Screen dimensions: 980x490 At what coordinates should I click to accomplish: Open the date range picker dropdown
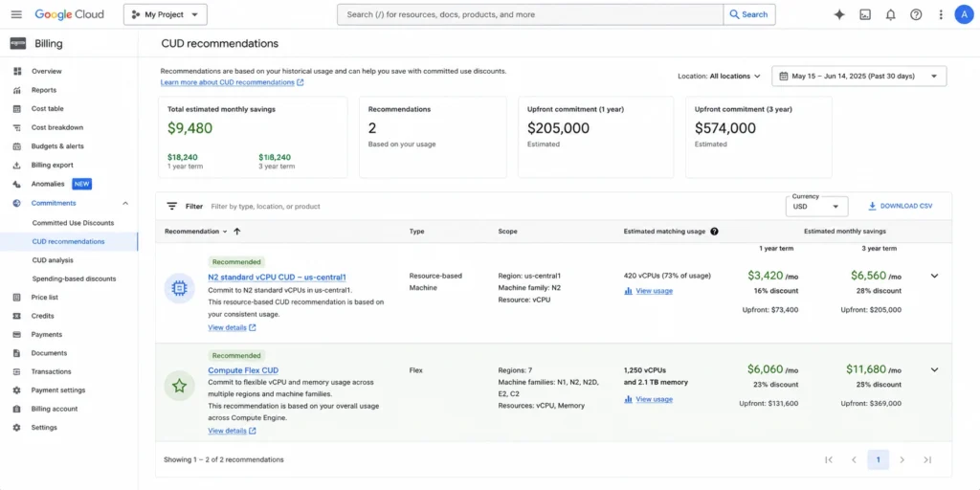pyautogui.click(x=858, y=77)
